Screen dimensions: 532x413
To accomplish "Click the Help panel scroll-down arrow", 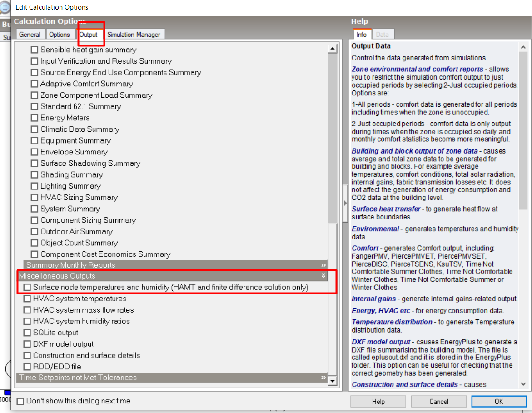I will pyautogui.click(x=523, y=384).
